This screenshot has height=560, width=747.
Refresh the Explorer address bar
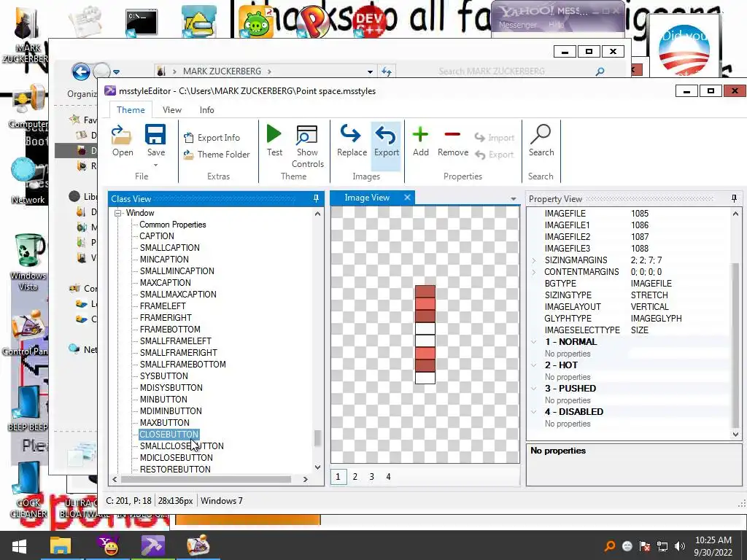pyautogui.click(x=387, y=71)
